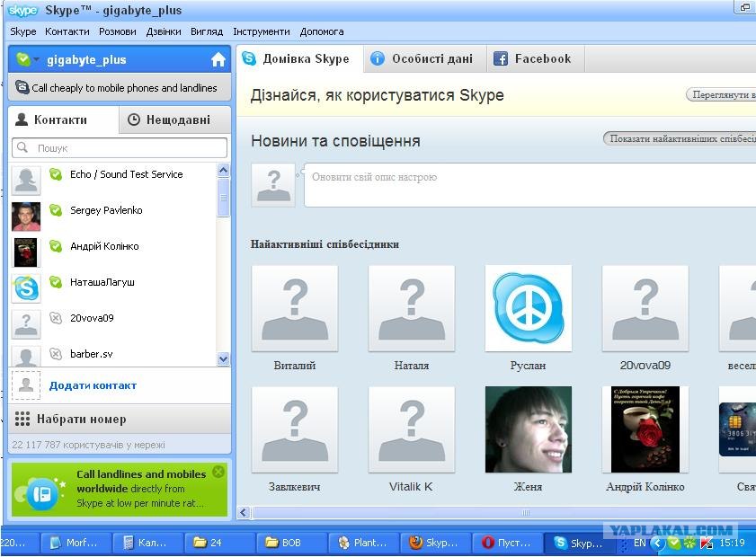Open the Розмови menu
The height and width of the screenshot is (557, 756).
point(117,31)
